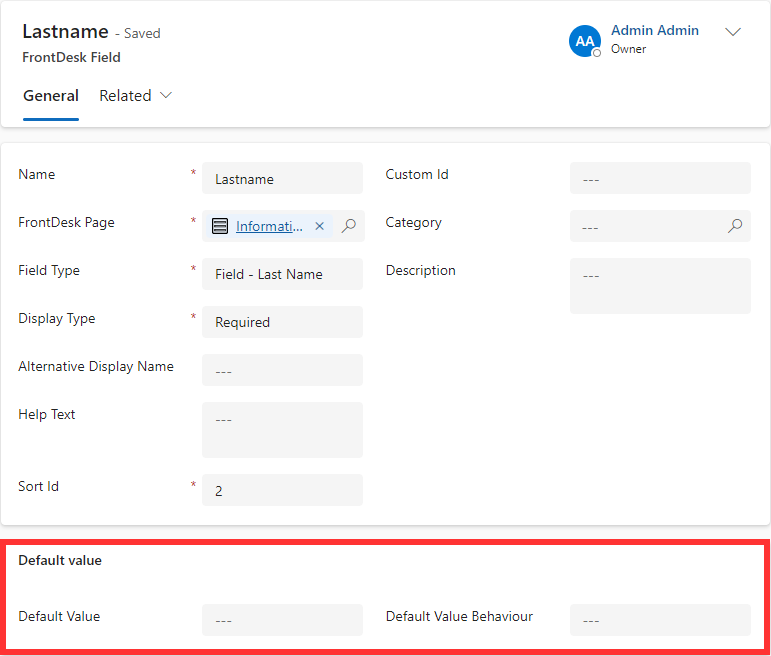
Task: Expand the header chevron next to owner
Action: pyautogui.click(x=733, y=32)
